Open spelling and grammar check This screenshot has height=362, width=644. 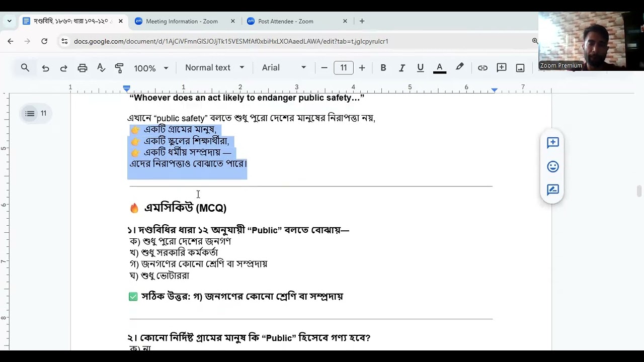coord(101,68)
